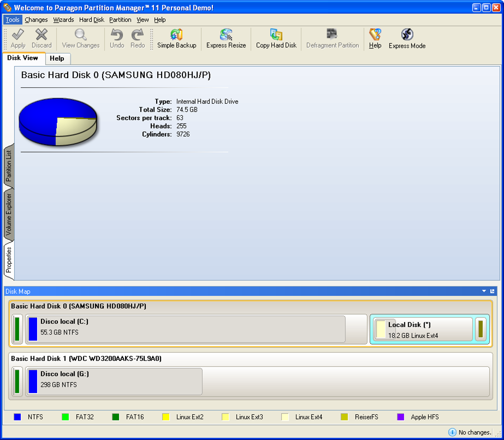Click small green partition on Disk 0

pyautogui.click(x=17, y=329)
